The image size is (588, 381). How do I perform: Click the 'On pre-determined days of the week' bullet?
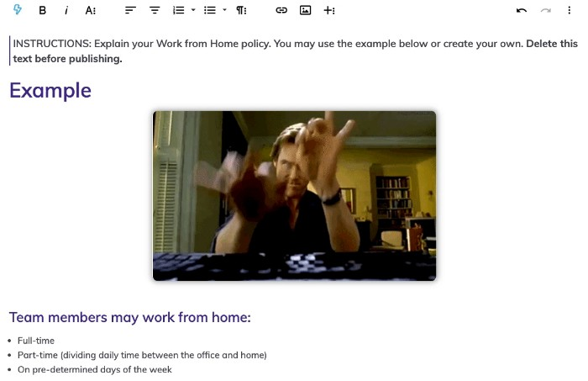click(94, 370)
